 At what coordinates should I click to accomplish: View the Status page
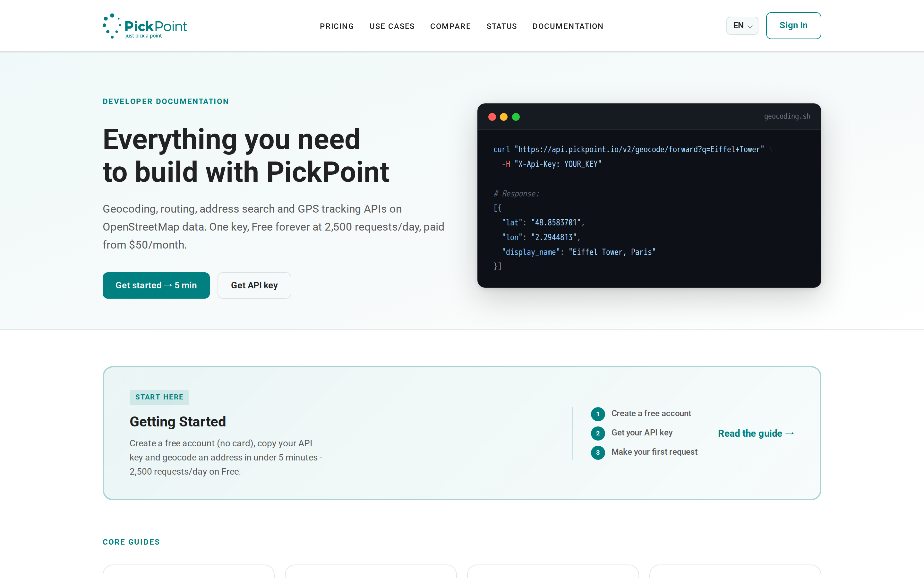click(502, 26)
